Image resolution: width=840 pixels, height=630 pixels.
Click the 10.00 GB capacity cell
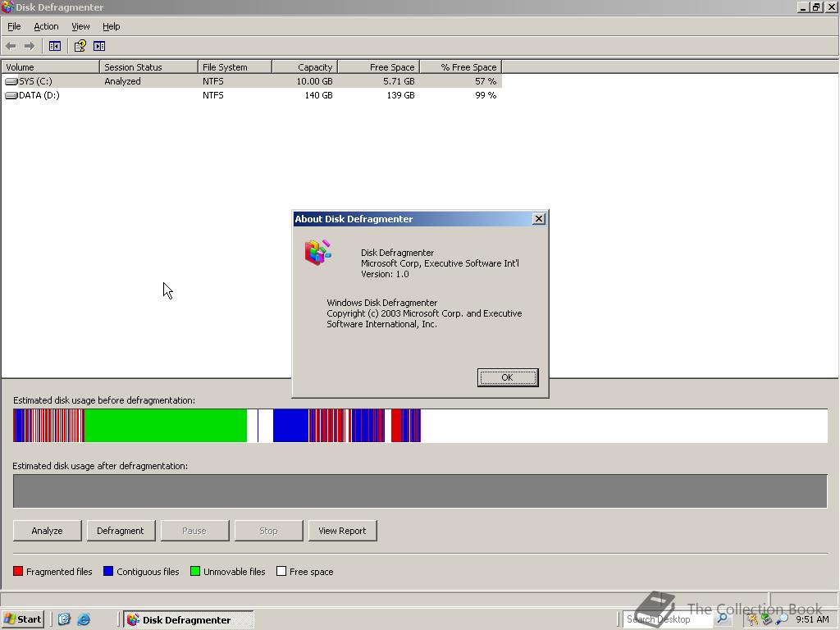(x=314, y=81)
